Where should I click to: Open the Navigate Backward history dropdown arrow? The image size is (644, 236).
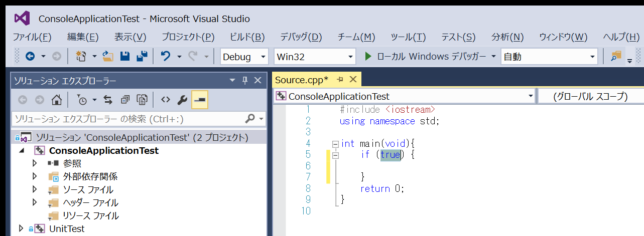43,57
